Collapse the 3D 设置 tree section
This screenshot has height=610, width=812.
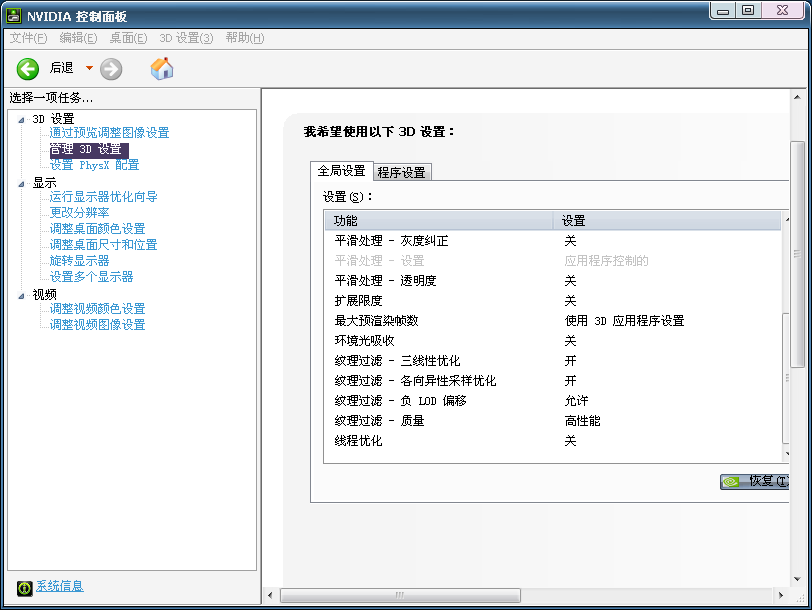click(x=22, y=117)
